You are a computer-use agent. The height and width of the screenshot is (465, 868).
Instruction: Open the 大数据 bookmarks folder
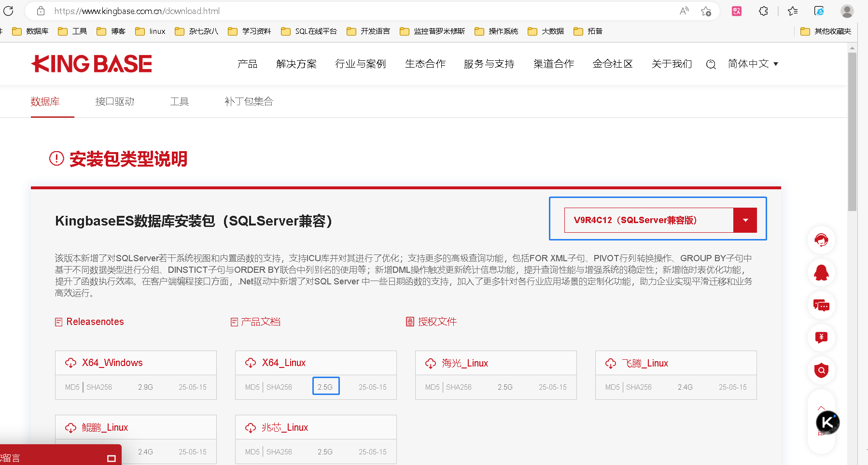pyautogui.click(x=546, y=31)
